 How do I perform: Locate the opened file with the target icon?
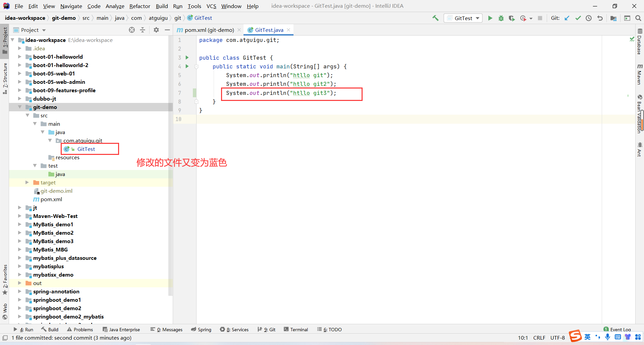coord(132,30)
